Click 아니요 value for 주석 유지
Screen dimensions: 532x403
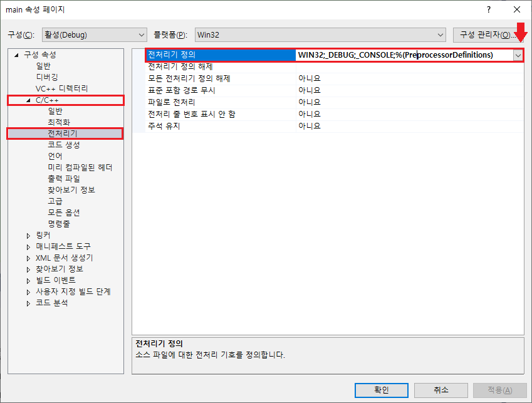coord(310,126)
